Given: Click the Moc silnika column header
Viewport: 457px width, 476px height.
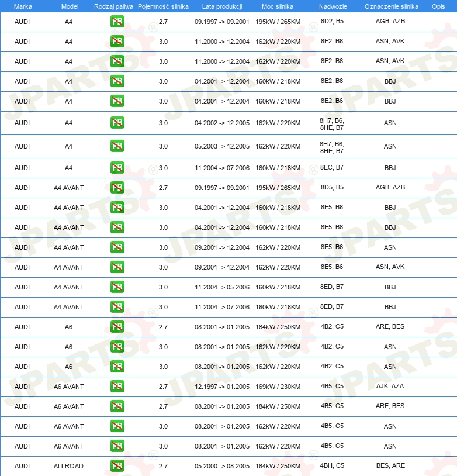Looking at the screenshot, I should point(278,6).
